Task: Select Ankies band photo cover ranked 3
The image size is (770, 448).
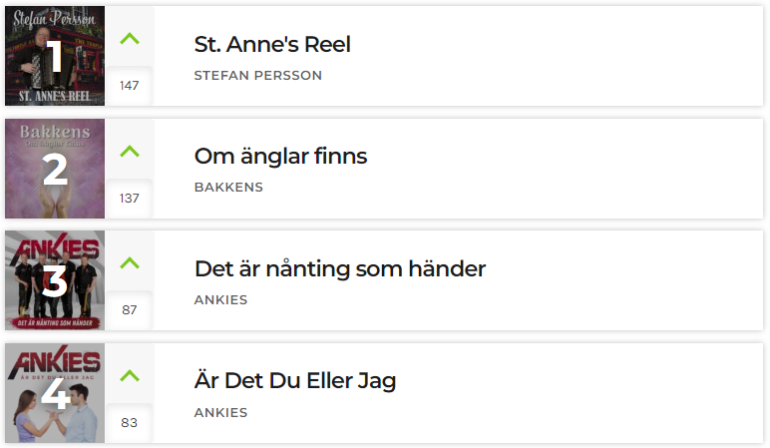Action: tap(55, 280)
